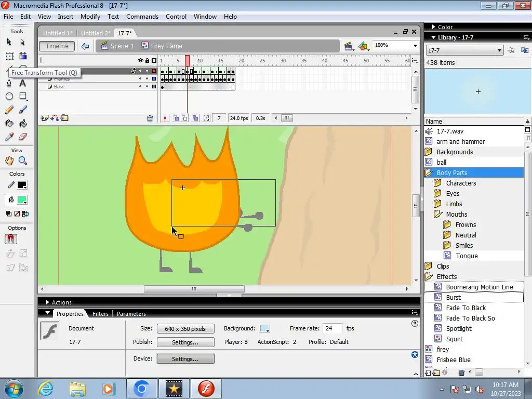Viewport: 532px width, 399px height.
Task: Select the Ink Bottle tool
Action: point(9,123)
